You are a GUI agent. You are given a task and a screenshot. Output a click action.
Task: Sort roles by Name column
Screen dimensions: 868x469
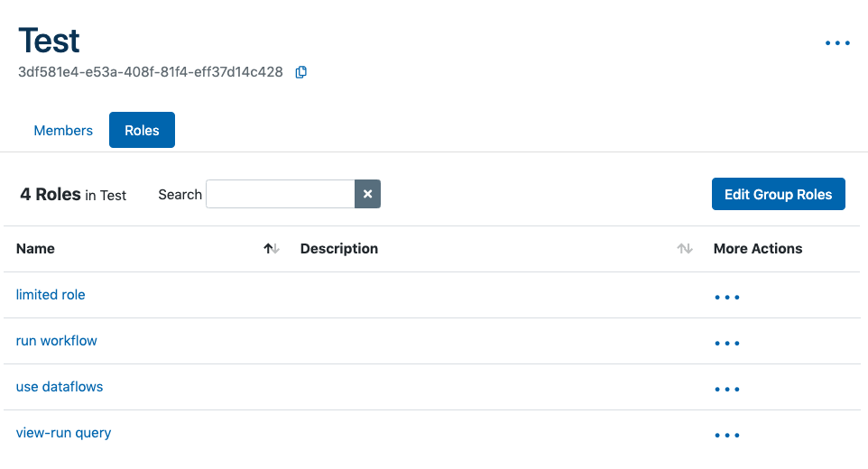(x=272, y=249)
